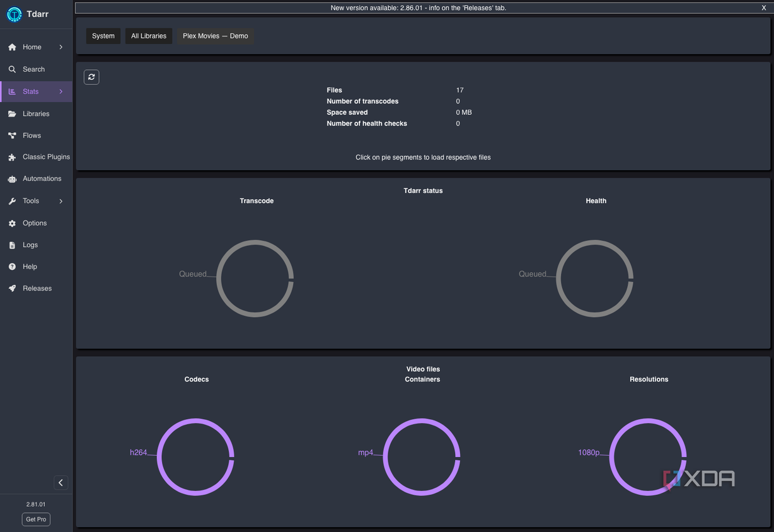Click the Search menu label
774x532 pixels.
point(34,69)
